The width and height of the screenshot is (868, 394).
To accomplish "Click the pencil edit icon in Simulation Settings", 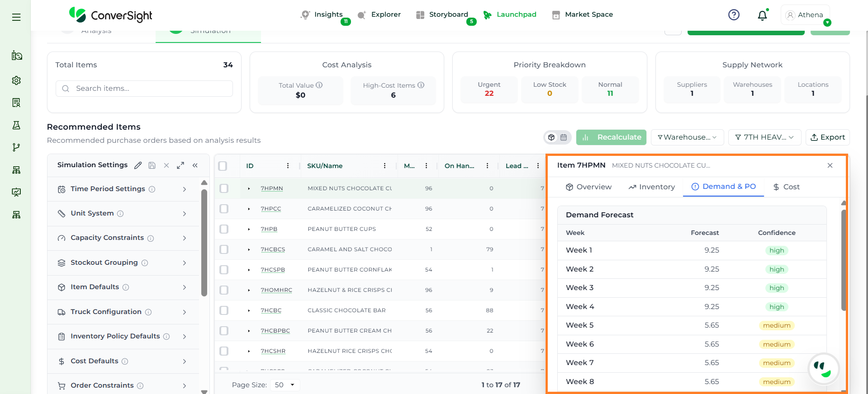I will pos(138,165).
